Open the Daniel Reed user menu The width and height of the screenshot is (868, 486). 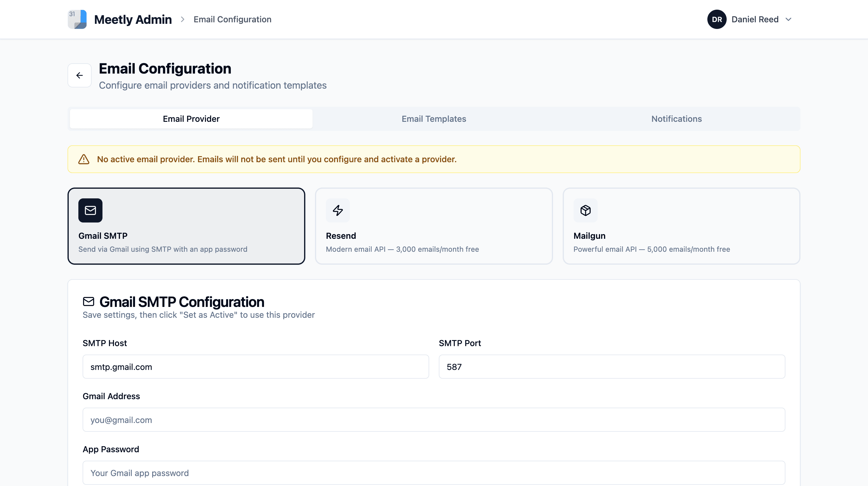[x=750, y=19]
